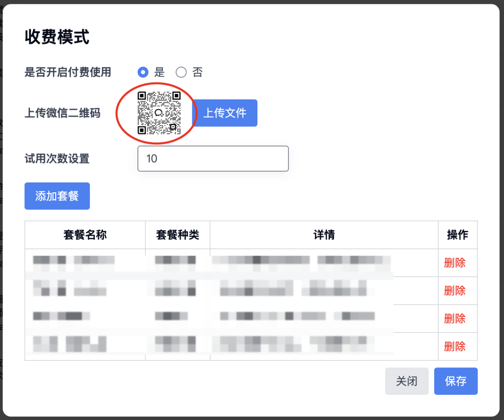Screen dimensions: 504x420
Task: Select the 是 radio option for paid use
Action: [x=143, y=72]
